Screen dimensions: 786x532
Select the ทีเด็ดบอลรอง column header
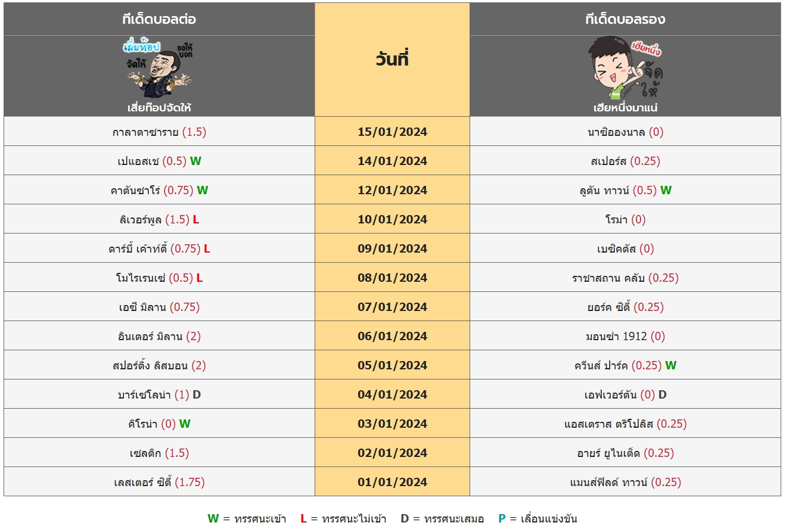coord(625,19)
